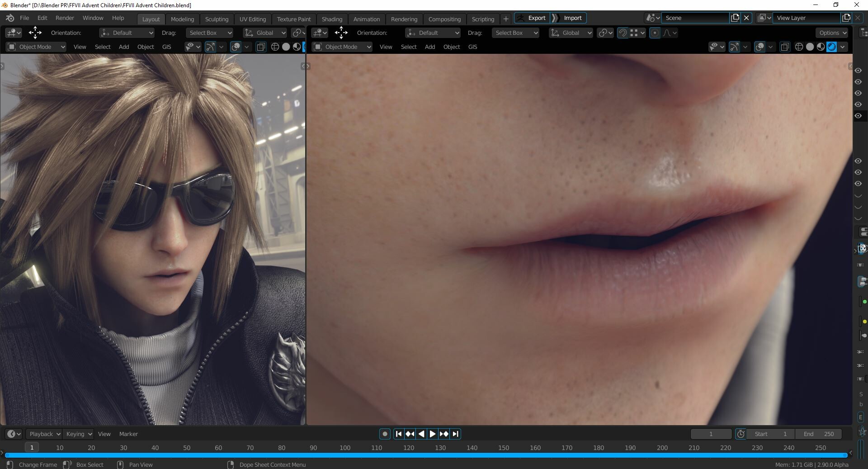Switch to the UV Editing workspace tab
The height and width of the screenshot is (469, 868).
click(x=253, y=19)
